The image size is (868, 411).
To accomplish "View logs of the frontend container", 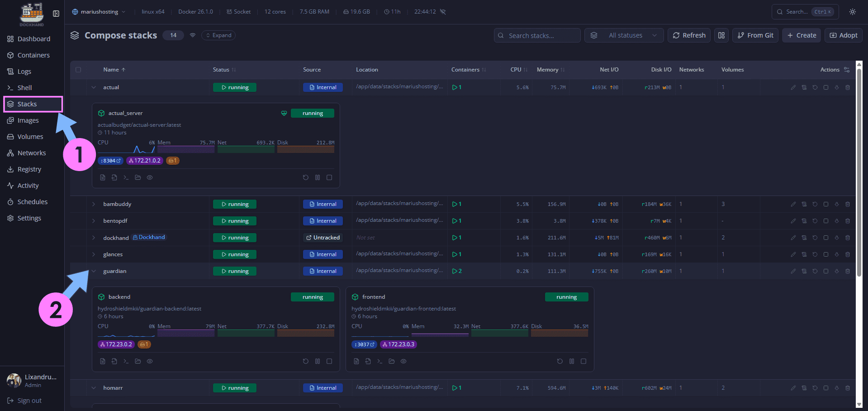I will click(x=356, y=361).
